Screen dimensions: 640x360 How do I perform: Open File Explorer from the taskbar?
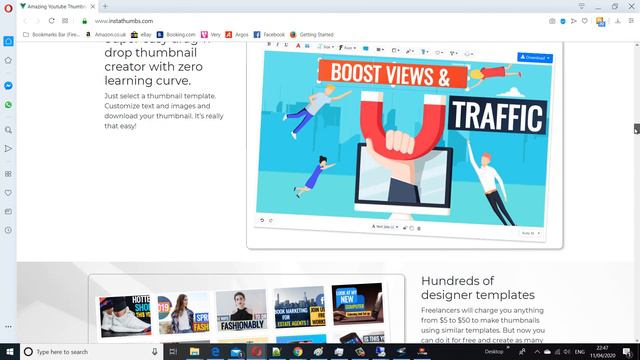point(195,351)
